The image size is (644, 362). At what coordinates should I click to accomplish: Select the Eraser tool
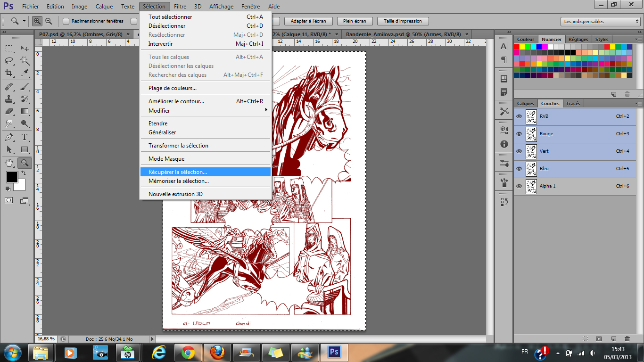pyautogui.click(x=9, y=111)
